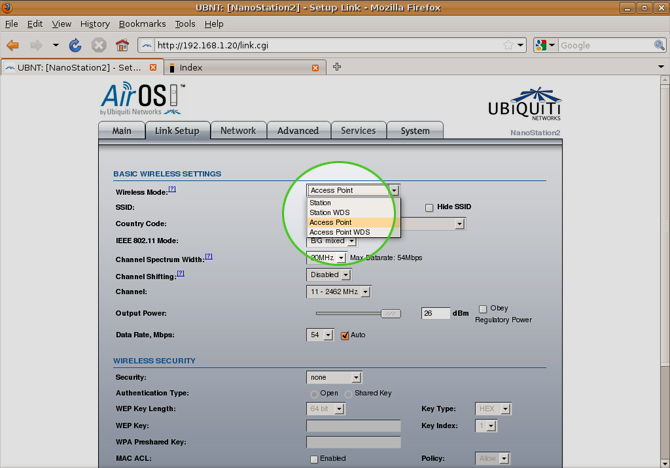Open the Google search engine selector
This screenshot has height=468, width=670.
pyautogui.click(x=545, y=45)
